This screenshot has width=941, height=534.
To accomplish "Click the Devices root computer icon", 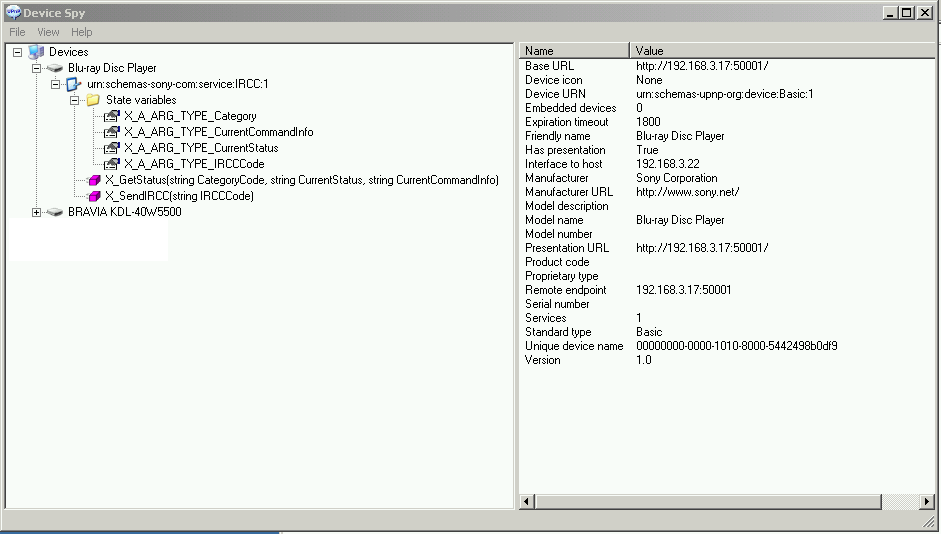I will tap(36, 52).
